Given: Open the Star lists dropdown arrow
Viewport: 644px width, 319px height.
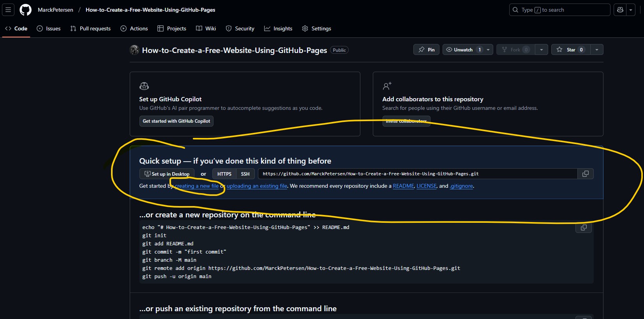Looking at the screenshot, I should click(x=597, y=50).
